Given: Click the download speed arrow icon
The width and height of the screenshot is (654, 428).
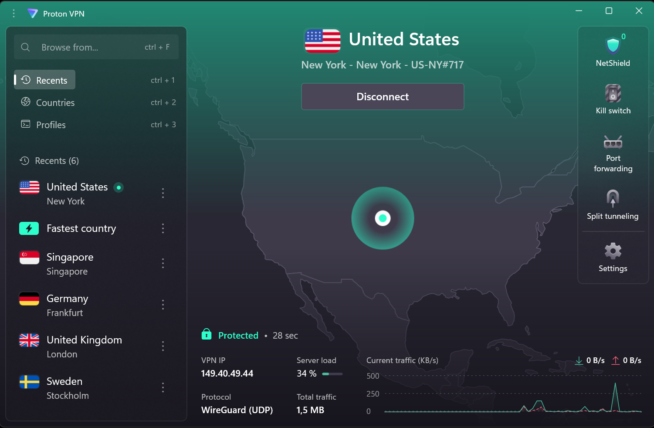Looking at the screenshot, I should [x=579, y=360].
